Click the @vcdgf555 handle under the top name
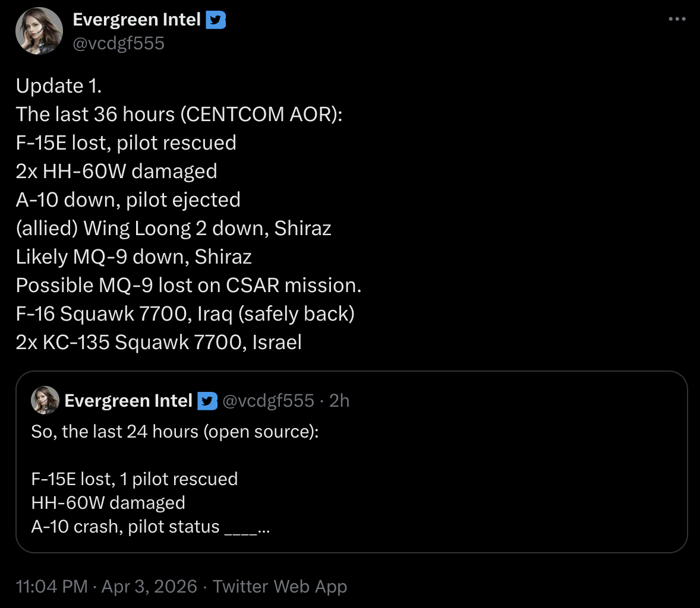The height and width of the screenshot is (608, 700). pyautogui.click(x=118, y=43)
